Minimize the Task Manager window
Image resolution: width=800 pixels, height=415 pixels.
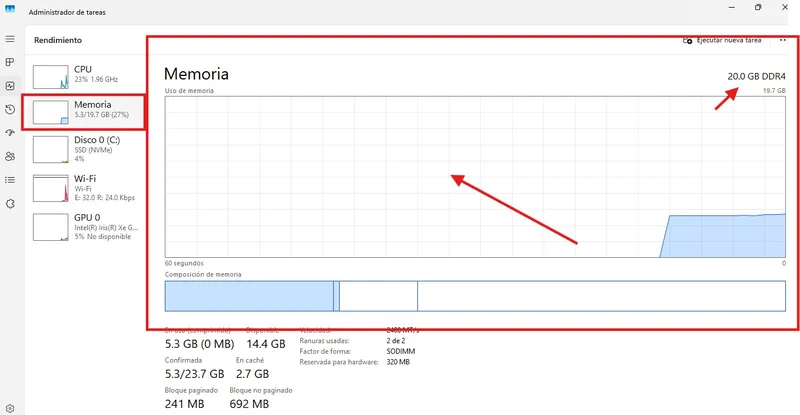(x=732, y=7)
